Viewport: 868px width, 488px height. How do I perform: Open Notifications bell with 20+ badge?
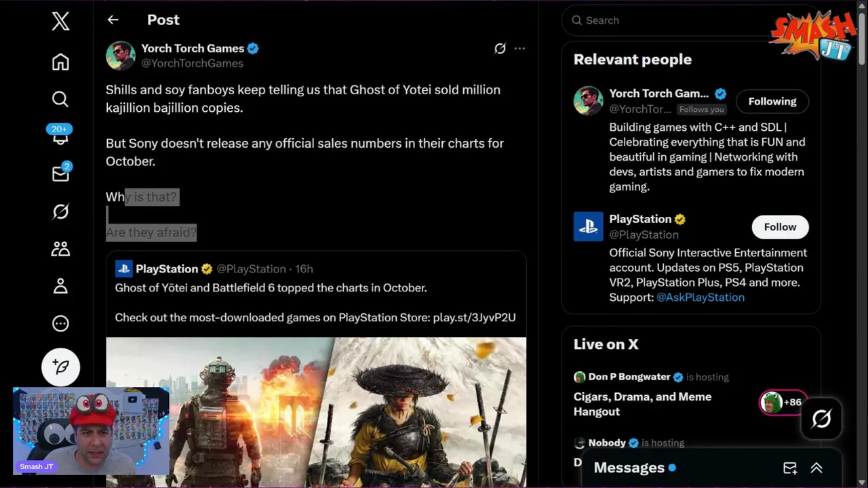60,134
